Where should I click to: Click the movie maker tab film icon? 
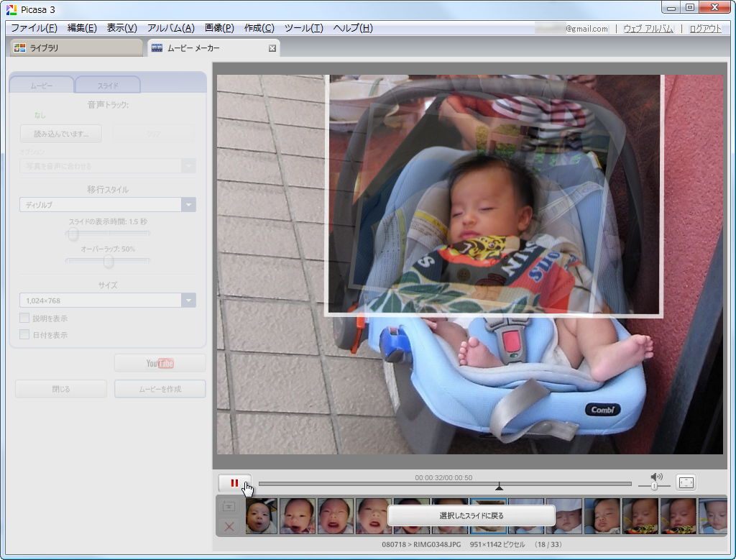pos(157,48)
